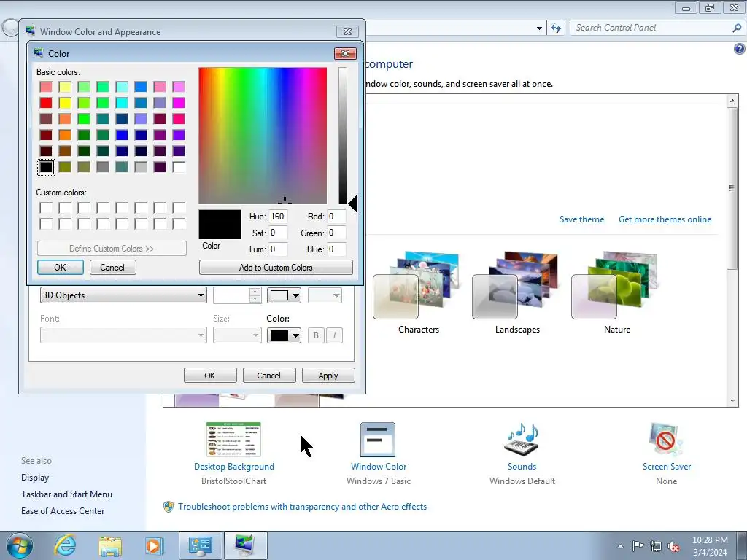Click the Green value field
This screenshot has width=747, height=560.
(x=336, y=233)
